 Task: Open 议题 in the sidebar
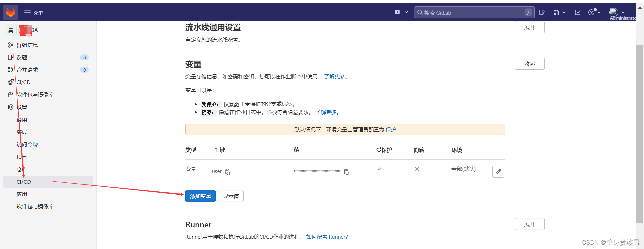[x=22, y=57]
